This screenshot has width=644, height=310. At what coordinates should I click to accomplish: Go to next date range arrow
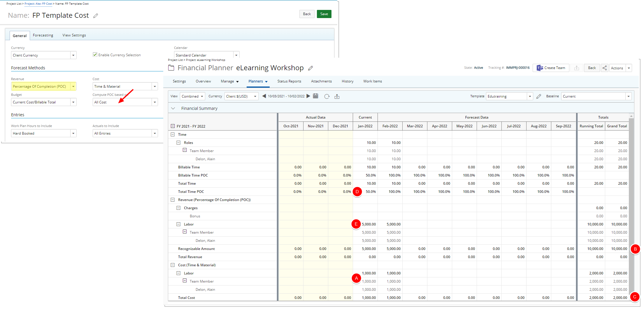pos(308,96)
